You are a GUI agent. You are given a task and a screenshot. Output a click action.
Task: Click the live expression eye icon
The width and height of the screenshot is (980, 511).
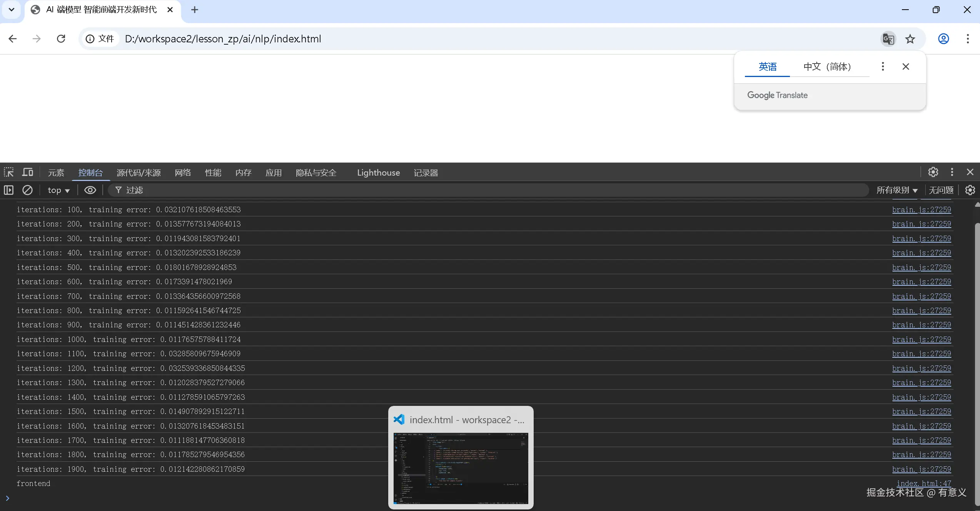click(90, 190)
